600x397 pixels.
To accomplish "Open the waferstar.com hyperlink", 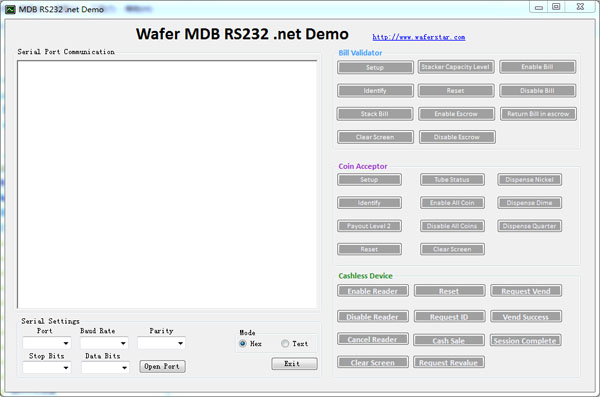I will coord(419,37).
